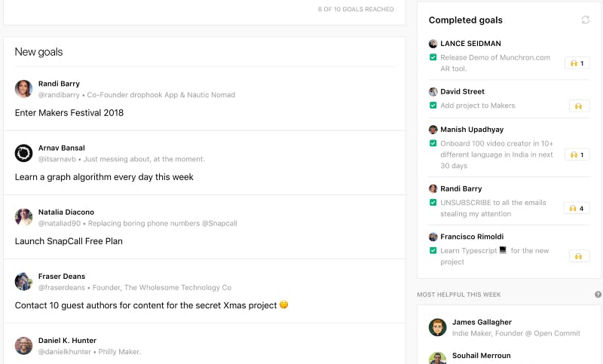Toggle checkbox for Add project to Makers

[x=433, y=106]
